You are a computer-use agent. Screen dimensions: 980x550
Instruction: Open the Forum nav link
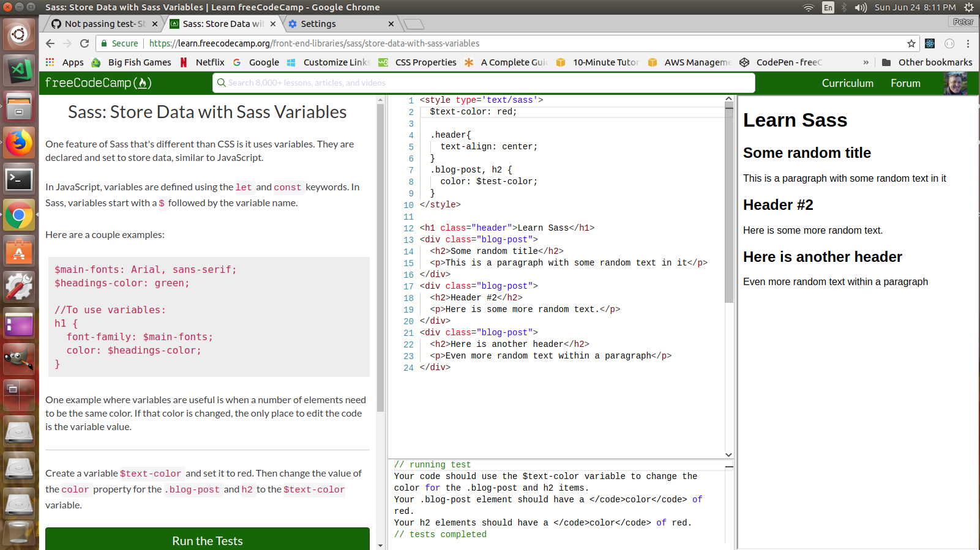click(905, 83)
